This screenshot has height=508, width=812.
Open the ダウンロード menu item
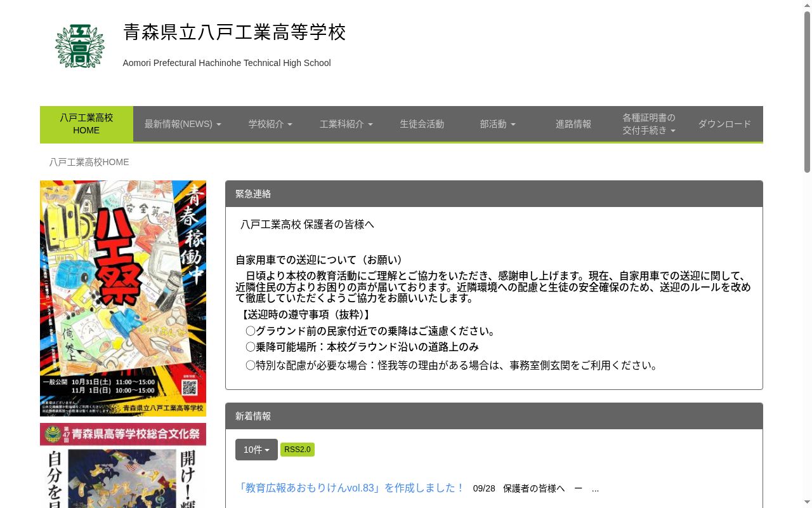724,124
